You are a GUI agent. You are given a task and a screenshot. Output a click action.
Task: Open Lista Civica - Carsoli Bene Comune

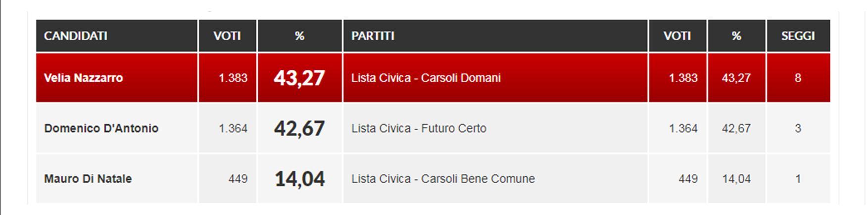(443, 179)
